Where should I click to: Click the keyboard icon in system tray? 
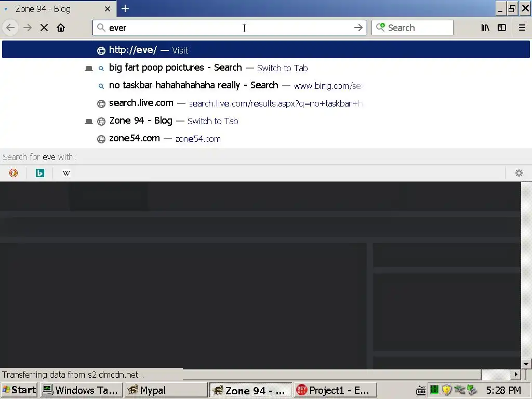pyautogui.click(x=421, y=391)
